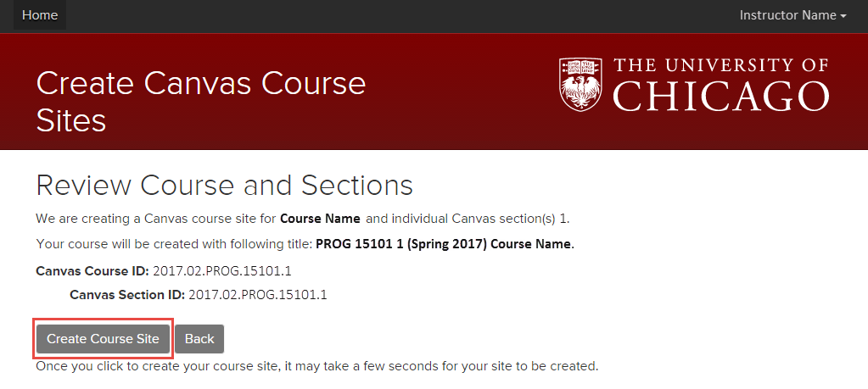The height and width of the screenshot is (389, 868).
Task: Click the "Create Canvas Course Sites" banner title
Action: tap(201, 102)
